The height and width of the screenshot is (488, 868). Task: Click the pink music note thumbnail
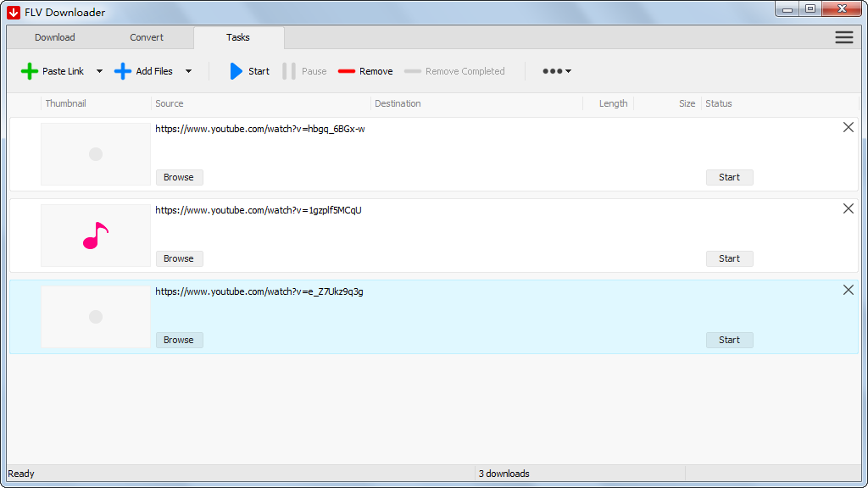pos(96,236)
